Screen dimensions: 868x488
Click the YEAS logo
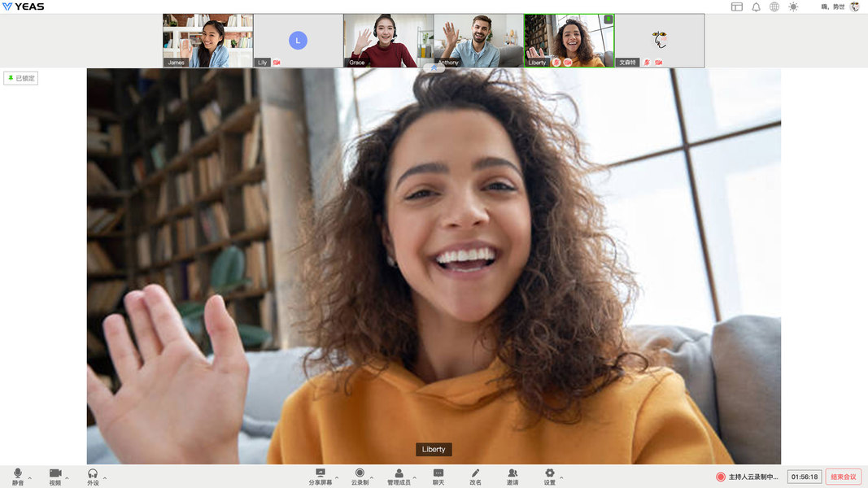[24, 7]
